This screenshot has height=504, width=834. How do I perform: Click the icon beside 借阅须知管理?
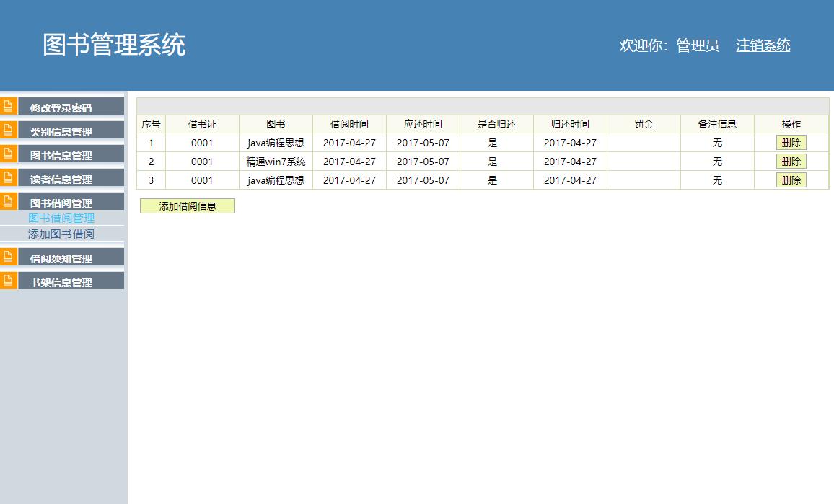6,256
